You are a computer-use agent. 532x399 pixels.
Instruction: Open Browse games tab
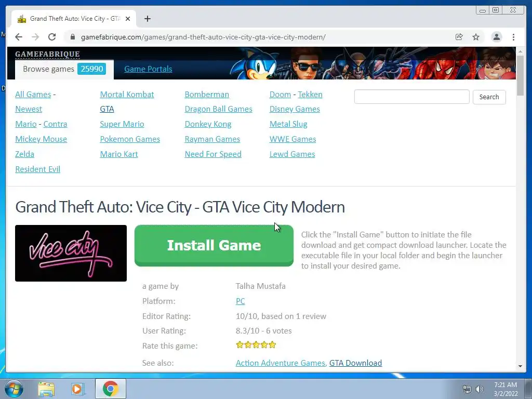coord(64,69)
